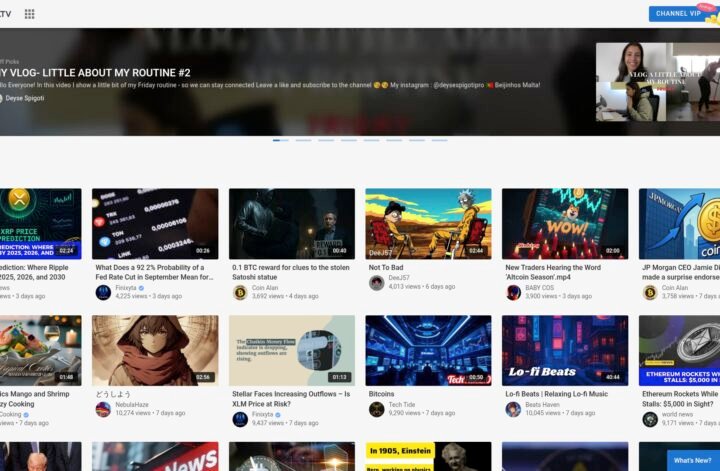This screenshot has width=720, height=471.
Task: Play the featured vlog thumbnail preview
Action: (658, 82)
